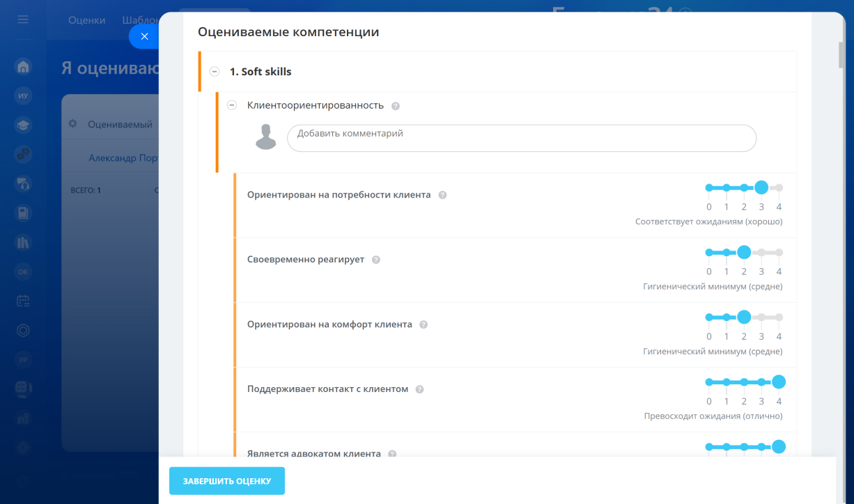Open the hamburger menu in the sidebar

pyautogui.click(x=23, y=19)
